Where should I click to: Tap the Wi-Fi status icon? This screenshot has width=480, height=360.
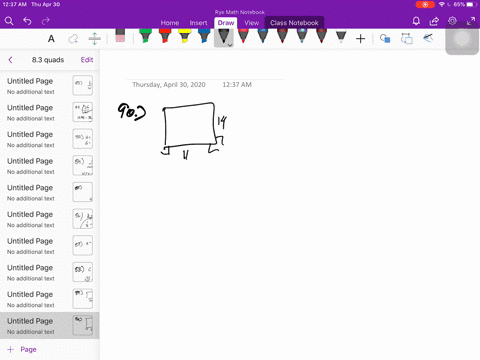point(442,5)
